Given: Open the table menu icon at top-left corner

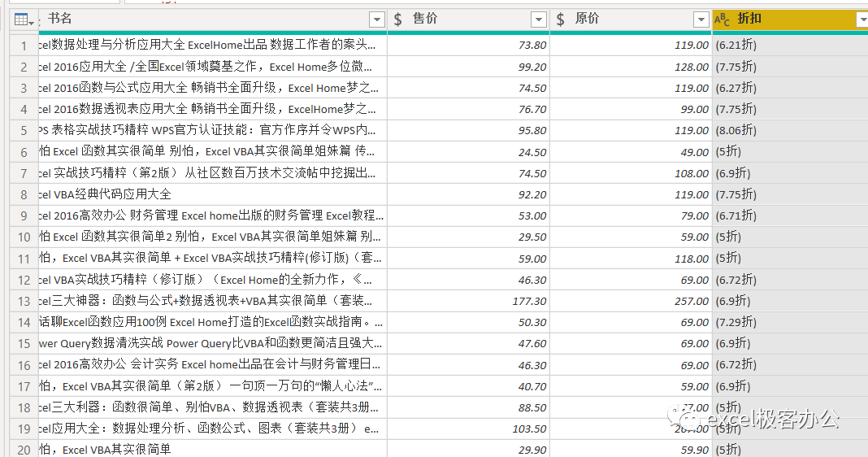Looking at the screenshot, I should 24,20.
